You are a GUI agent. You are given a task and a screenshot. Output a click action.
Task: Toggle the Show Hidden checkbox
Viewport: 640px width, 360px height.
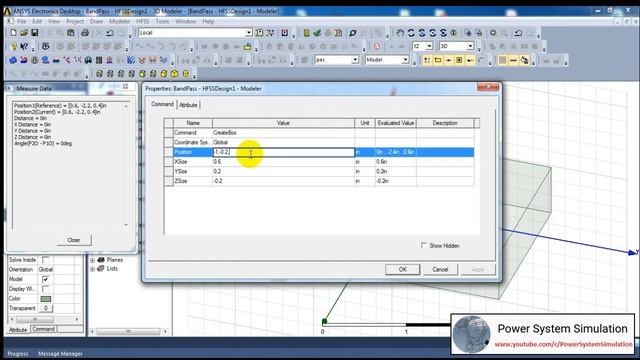tap(424, 245)
